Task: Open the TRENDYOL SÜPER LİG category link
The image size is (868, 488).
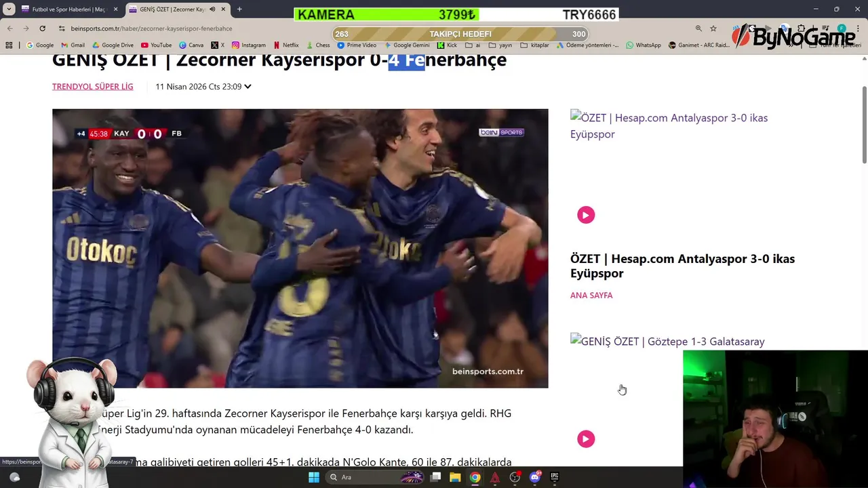Action: pos(93,87)
